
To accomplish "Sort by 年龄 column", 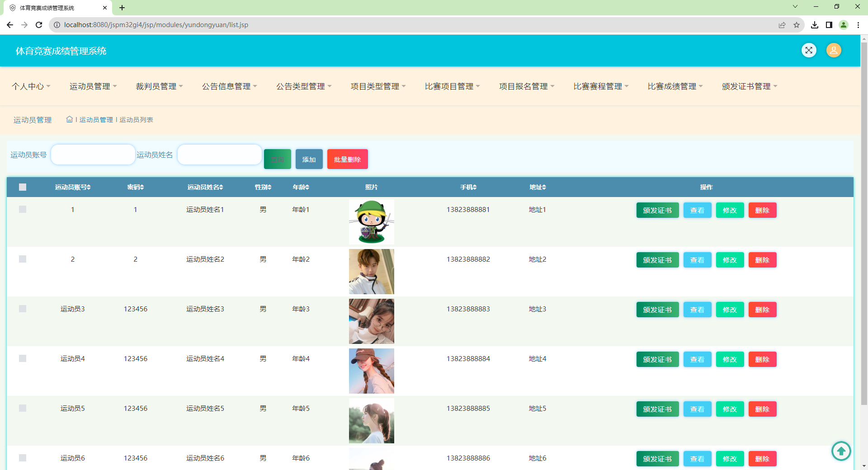I will (301, 187).
